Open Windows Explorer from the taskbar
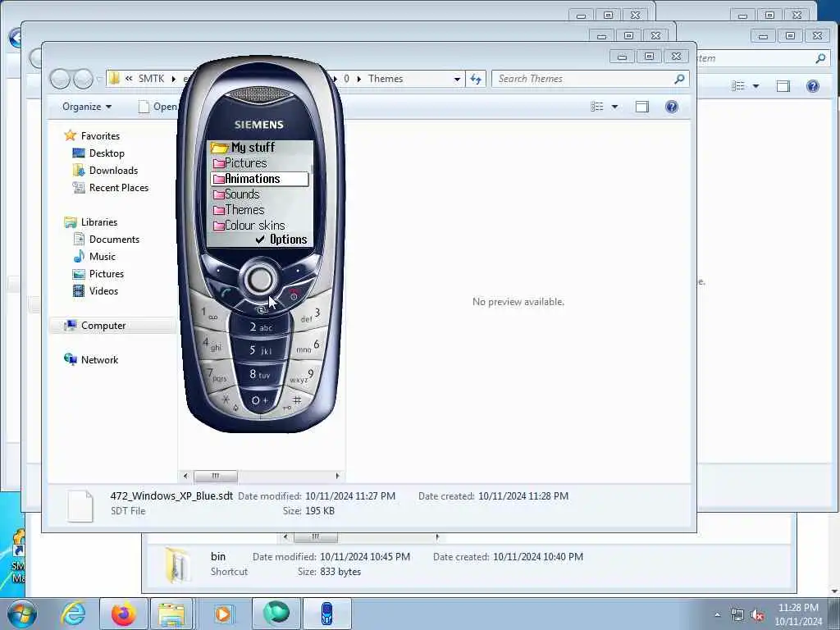Screen dimensions: 840x630 pyautogui.click(x=171, y=614)
